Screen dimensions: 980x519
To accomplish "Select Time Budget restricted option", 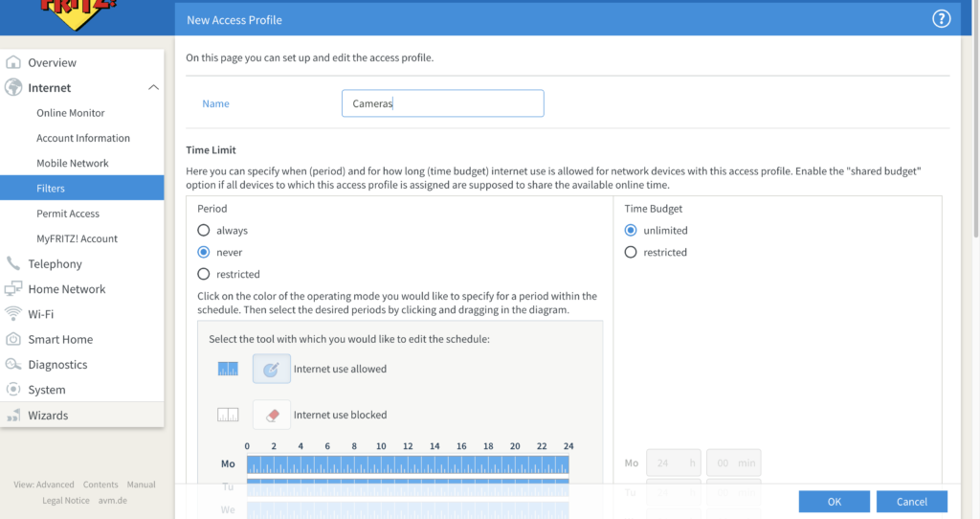I will pos(631,252).
